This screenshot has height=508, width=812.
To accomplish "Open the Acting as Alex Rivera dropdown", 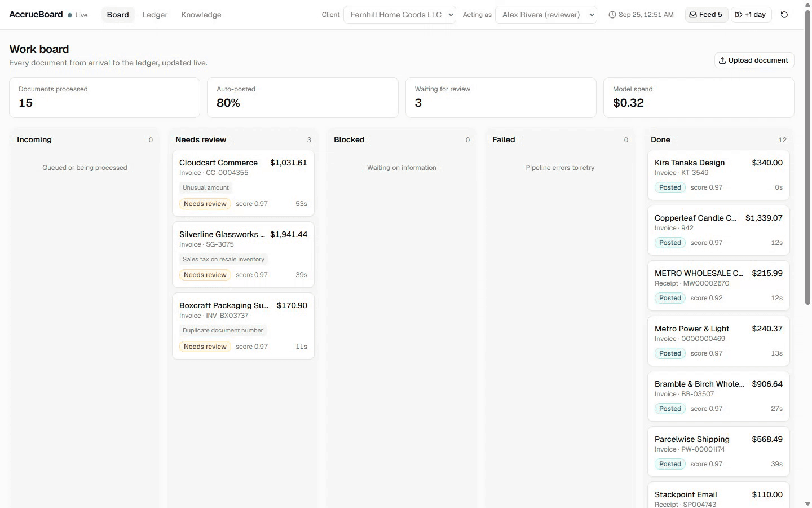I will (546, 15).
